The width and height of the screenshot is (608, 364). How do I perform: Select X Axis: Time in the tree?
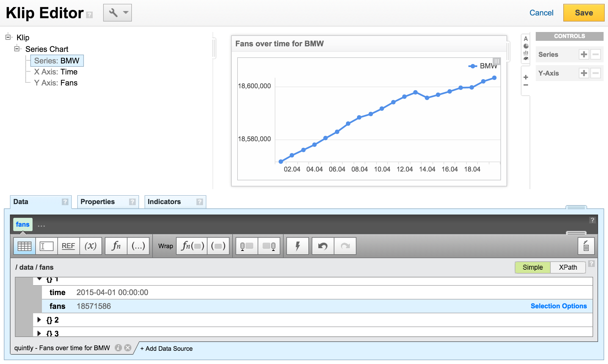point(56,72)
